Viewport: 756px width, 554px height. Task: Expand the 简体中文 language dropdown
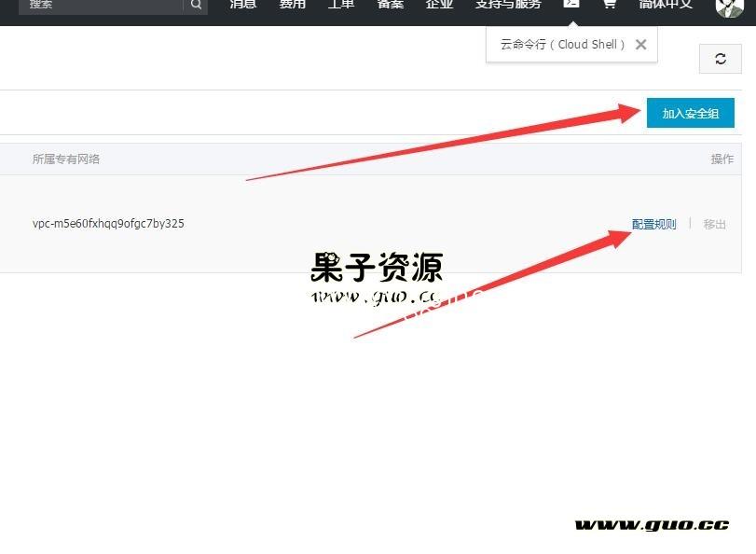pos(666,4)
